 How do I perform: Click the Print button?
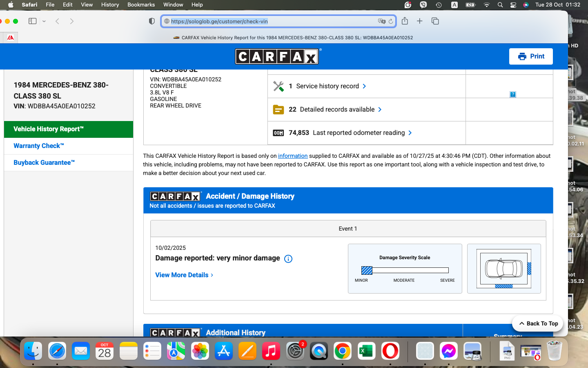click(x=530, y=56)
